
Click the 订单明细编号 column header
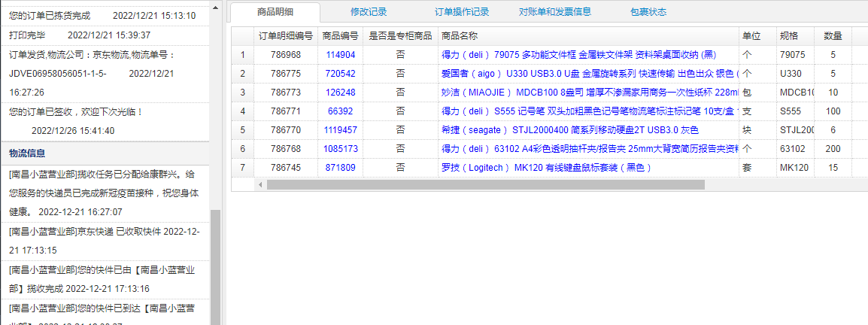pos(286,36)
